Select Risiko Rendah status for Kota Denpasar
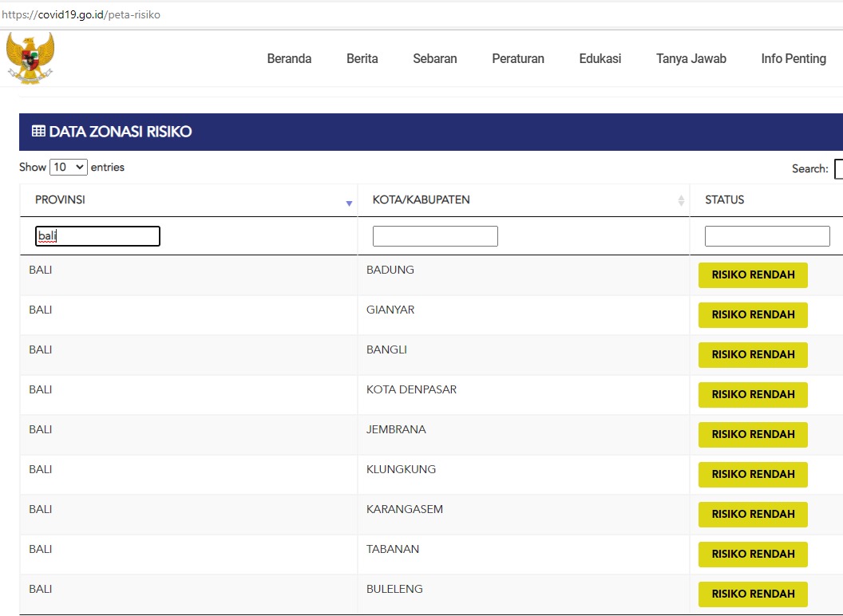 coord(753,394)
